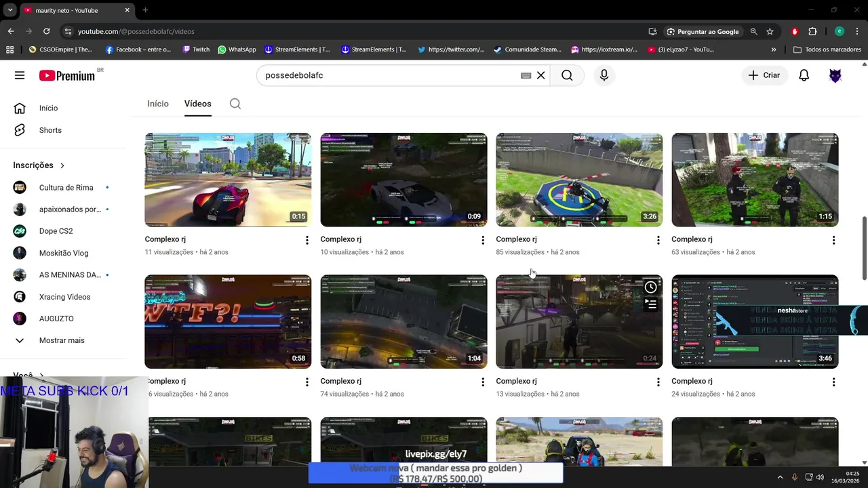Reload the page in the browser
The height and width of the screenshot is (488, 868).
[x=46, y=31]
